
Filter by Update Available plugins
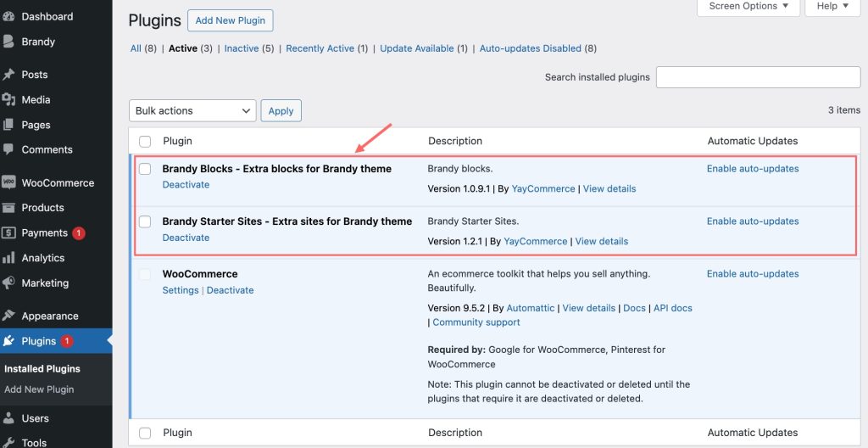tap(417, 49)
